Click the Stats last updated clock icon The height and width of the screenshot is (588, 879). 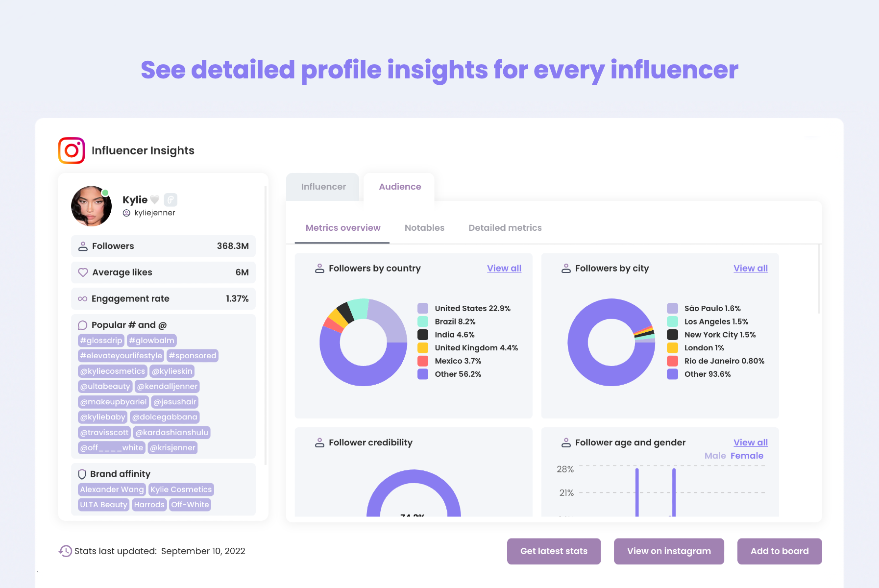[65, 551]
